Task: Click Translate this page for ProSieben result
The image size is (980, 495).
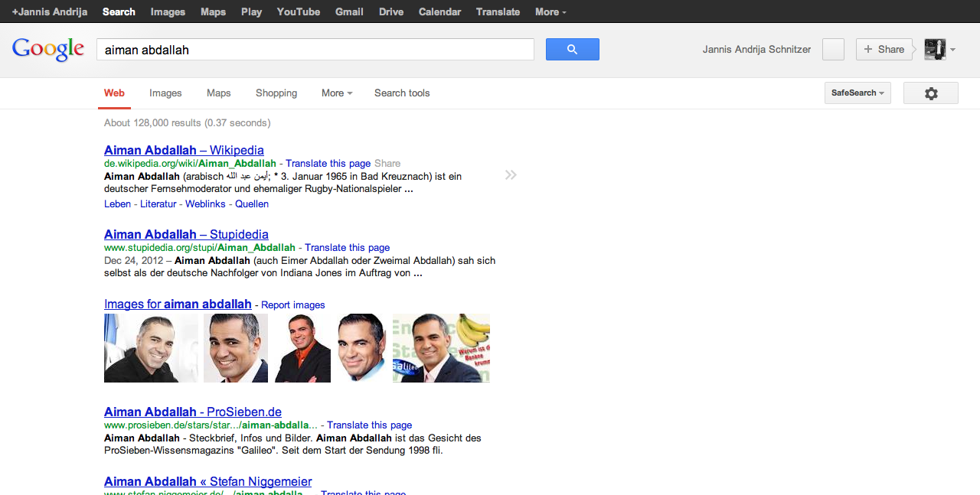Action: (369, 425)
